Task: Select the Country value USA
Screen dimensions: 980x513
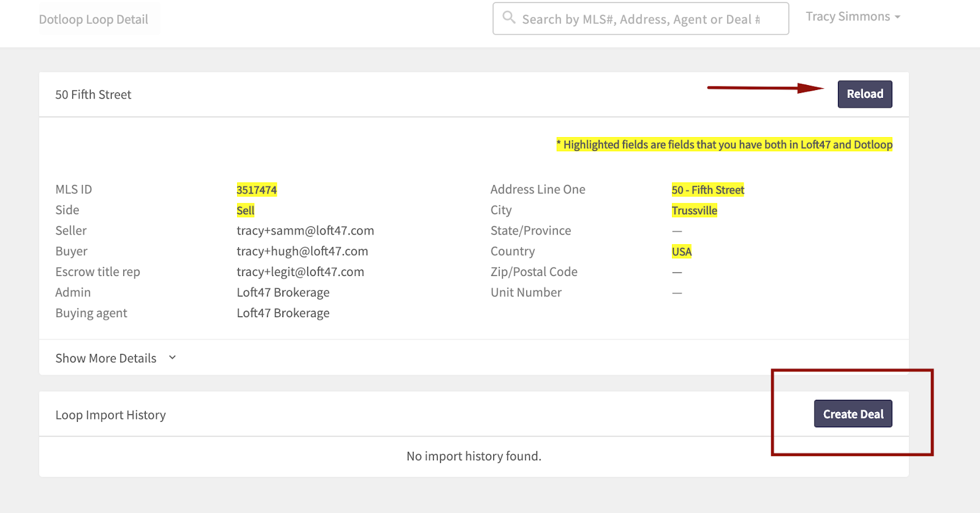Action: [682, 252]
